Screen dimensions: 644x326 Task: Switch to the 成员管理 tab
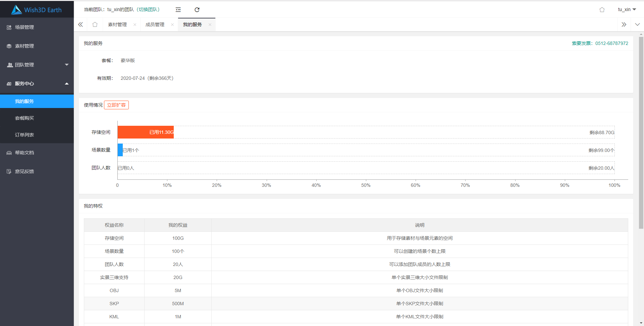tap(155, 24)
